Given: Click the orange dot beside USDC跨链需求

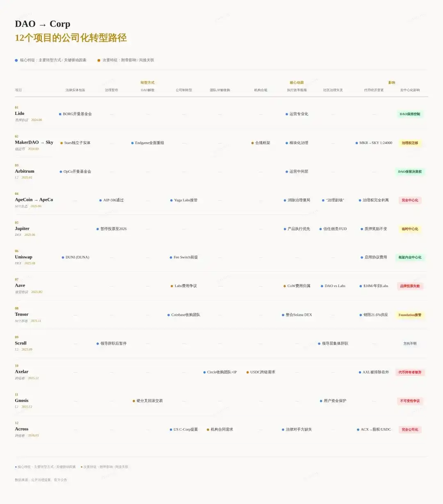Looking at the screenshot, I should 248,372.
